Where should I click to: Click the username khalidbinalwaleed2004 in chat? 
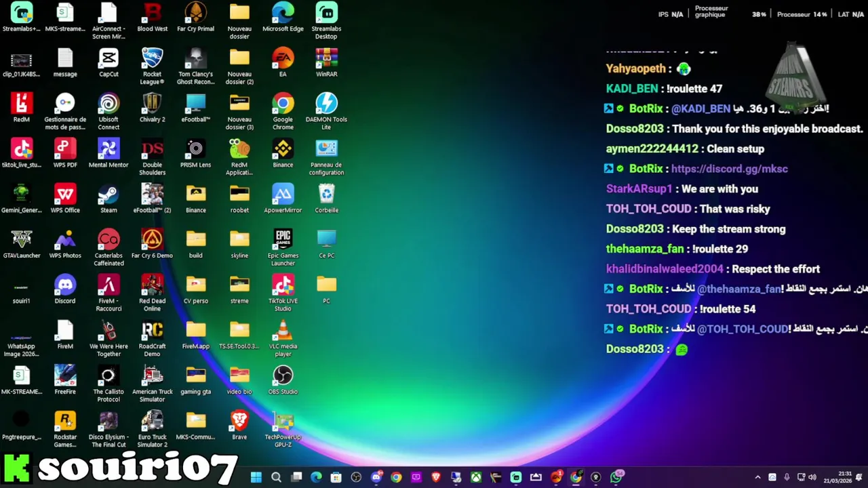pyautogui.click(x=665, y=269)
